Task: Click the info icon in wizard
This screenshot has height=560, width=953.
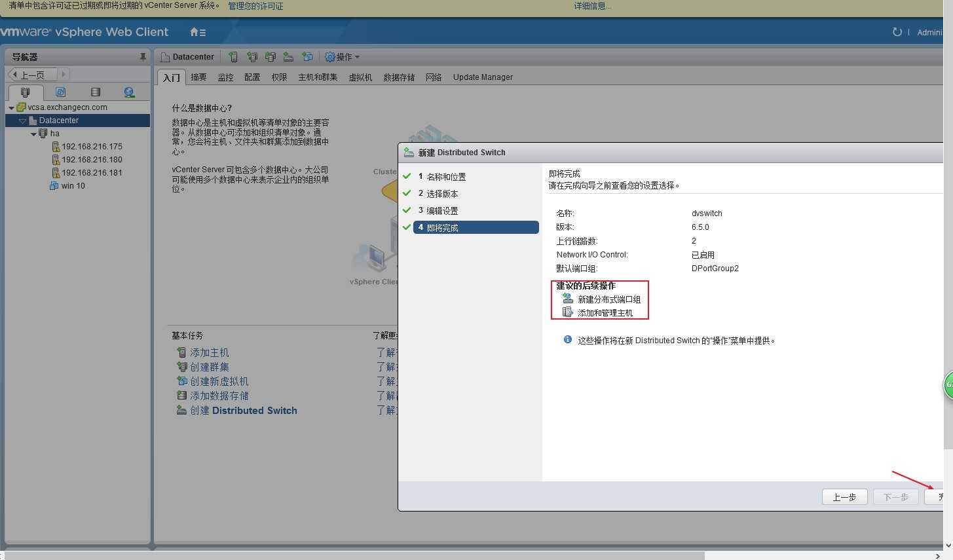Action: (568, 339)
